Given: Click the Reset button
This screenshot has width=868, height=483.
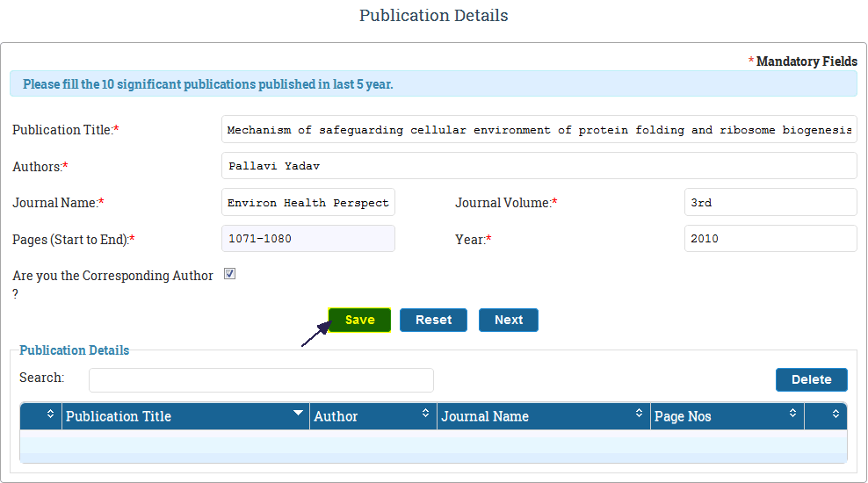Looking at the screenshot, I should [x=433, y=320].
